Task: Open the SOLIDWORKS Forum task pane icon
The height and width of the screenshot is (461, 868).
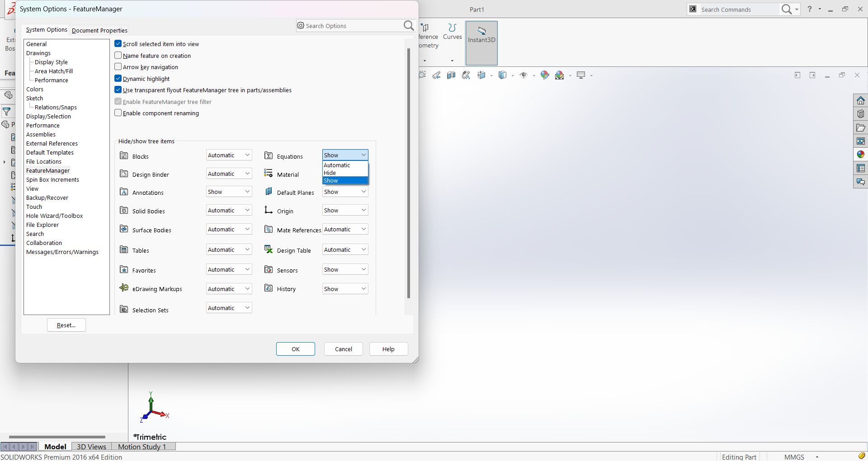Action: (x=861, y=182)
